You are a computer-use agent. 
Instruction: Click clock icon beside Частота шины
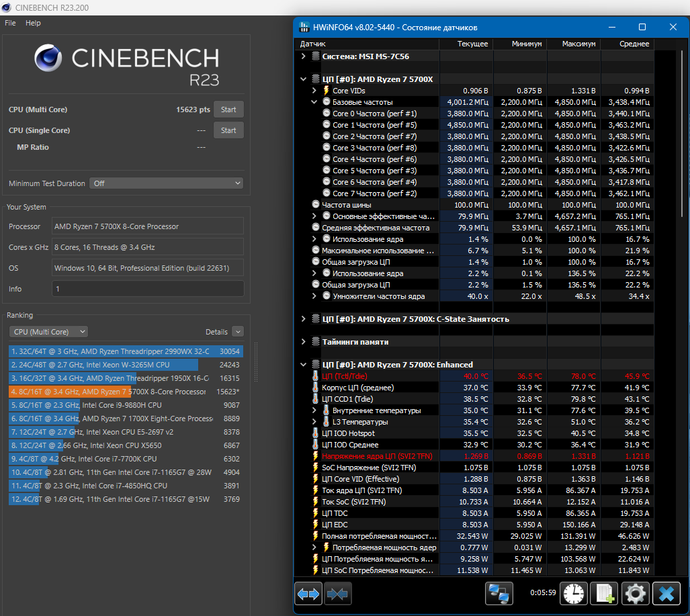[316, 205]
